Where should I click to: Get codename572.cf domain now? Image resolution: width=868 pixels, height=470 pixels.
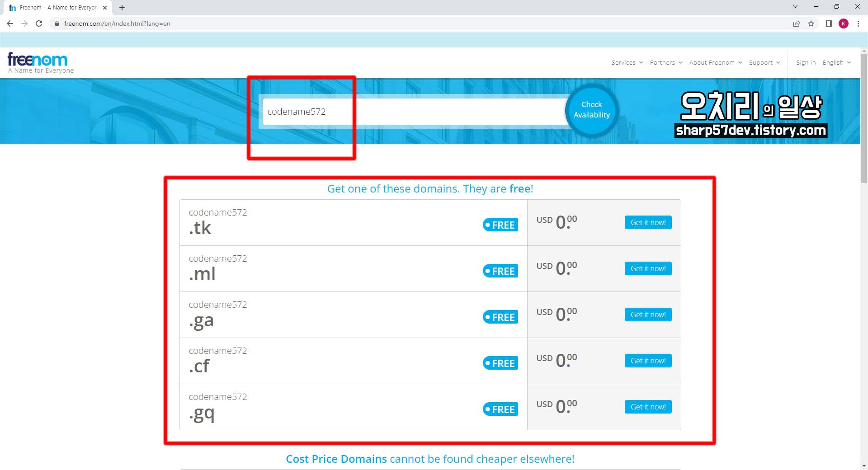[x=648, y=361]
